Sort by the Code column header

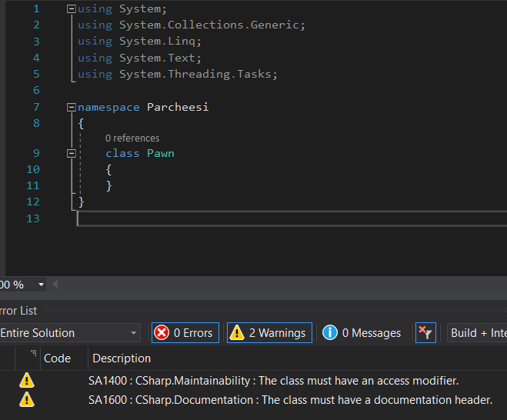coord(58,358)
